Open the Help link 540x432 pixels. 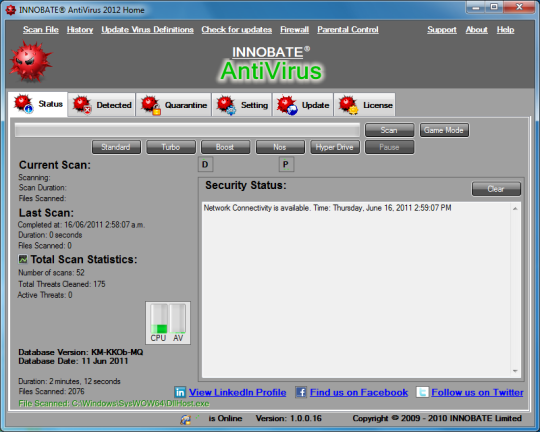[505, 30]
